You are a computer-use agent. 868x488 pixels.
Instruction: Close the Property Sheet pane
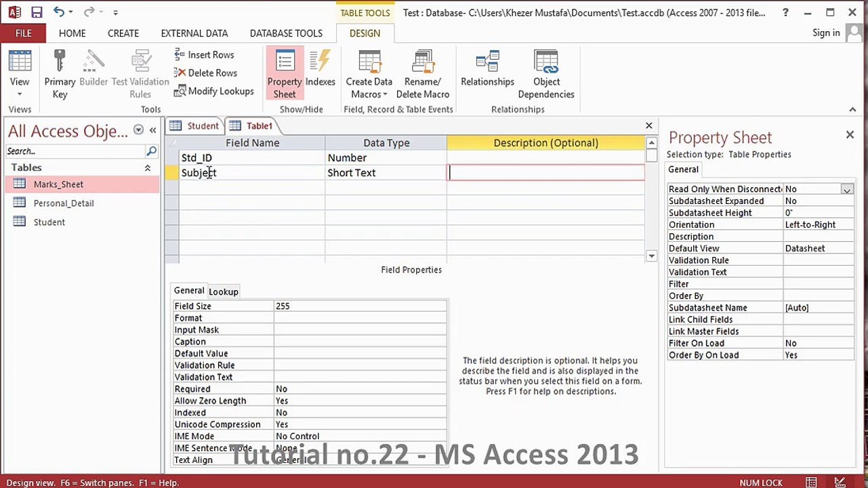850,135
